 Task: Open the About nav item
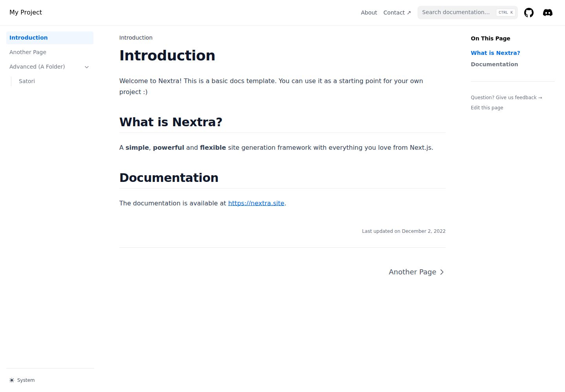369,13
